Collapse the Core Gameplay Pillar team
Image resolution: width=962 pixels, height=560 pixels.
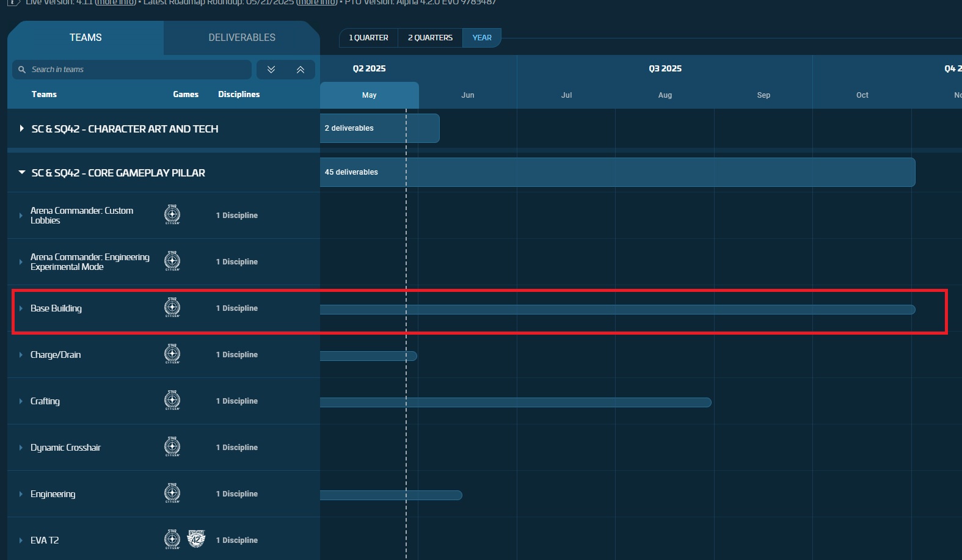coord(22,173)
